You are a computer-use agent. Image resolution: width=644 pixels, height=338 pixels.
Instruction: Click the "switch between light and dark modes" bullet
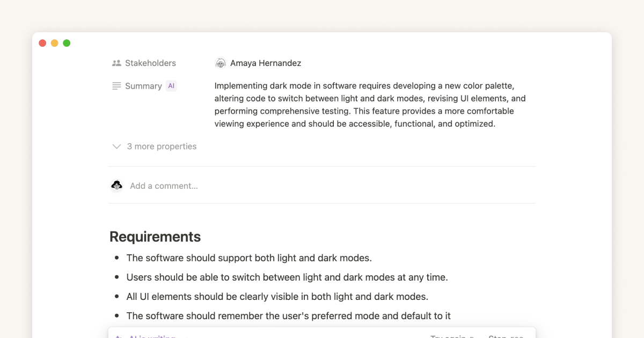[287, 277]
